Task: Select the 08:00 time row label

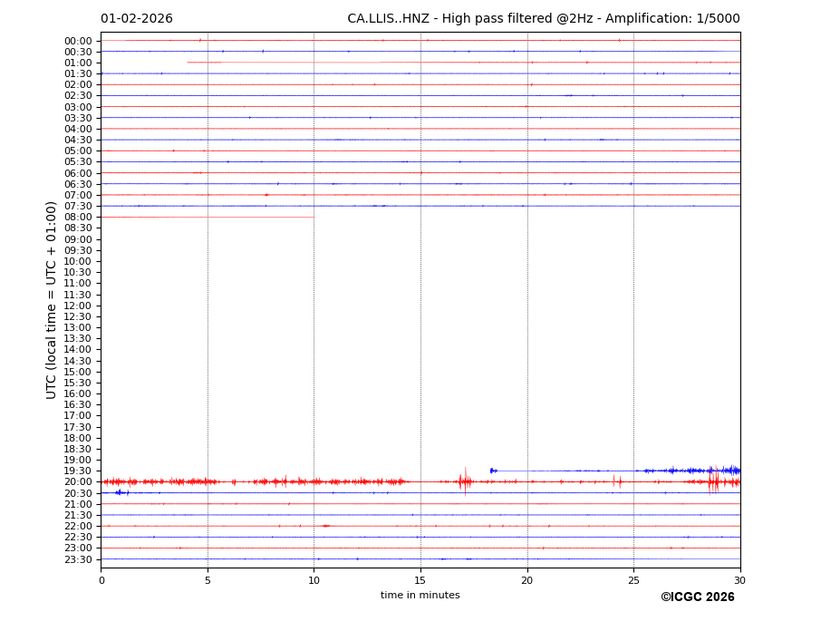Action: [x=78, y=218]
